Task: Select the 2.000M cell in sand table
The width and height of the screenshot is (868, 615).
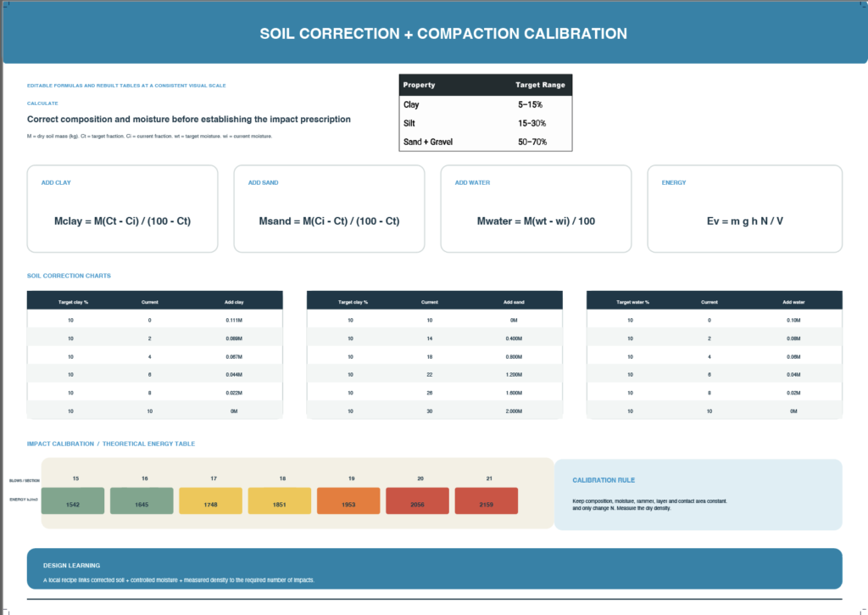Action: tap(514, 411)
